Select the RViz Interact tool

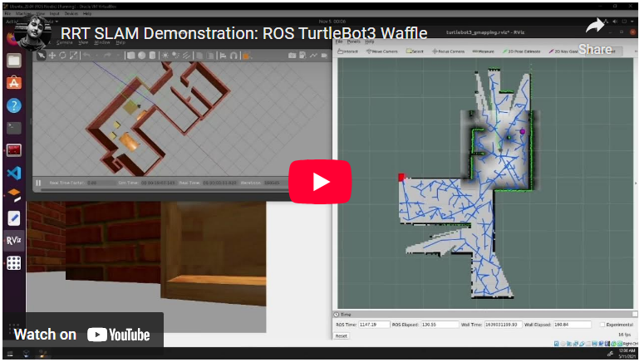347,51
